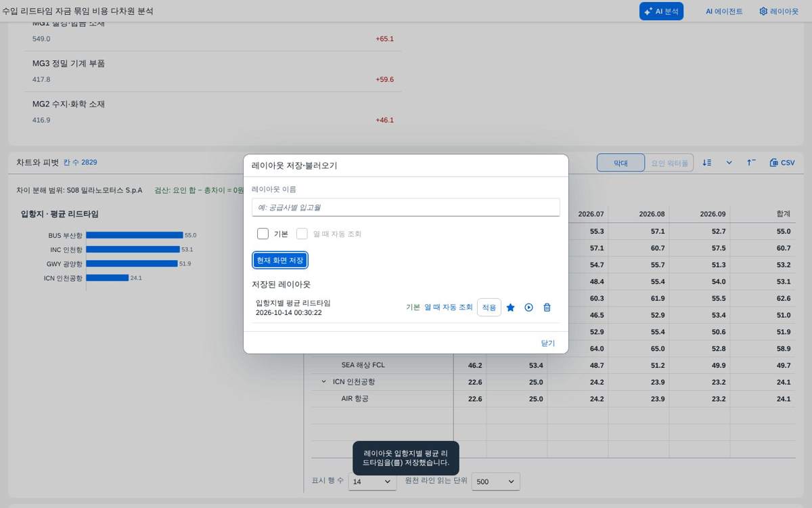
Task: Delete saved layout with trash icon
Action: click(547, 308)
